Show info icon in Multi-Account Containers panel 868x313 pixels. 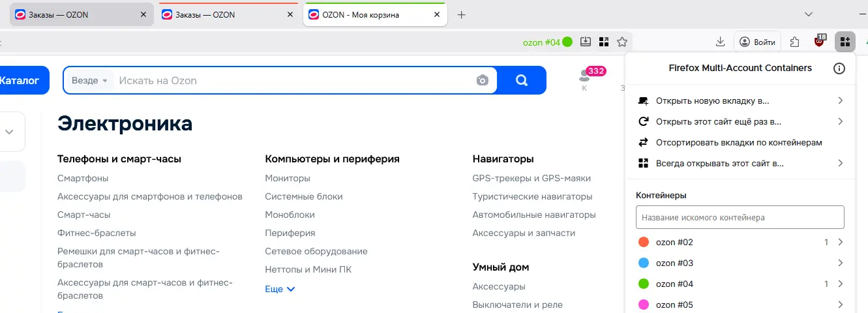839,68
